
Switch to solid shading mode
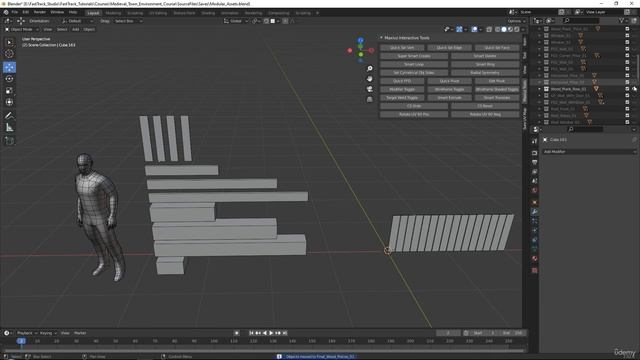[504, 29]
